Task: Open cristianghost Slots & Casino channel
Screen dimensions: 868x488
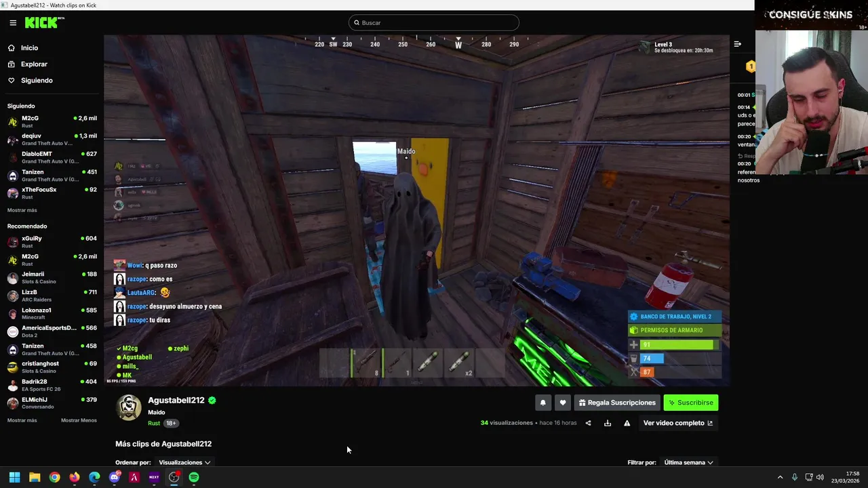Action: click(52, 367)
